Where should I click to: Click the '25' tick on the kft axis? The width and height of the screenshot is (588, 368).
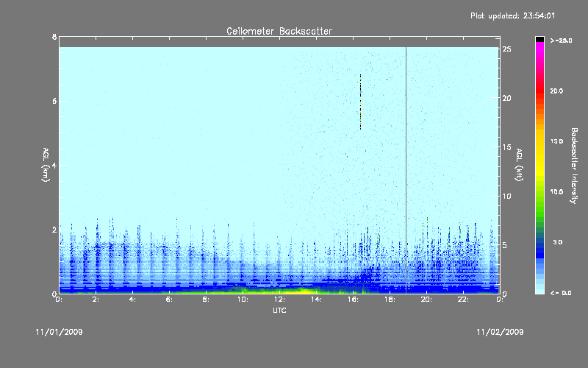(x=507, y=49)
